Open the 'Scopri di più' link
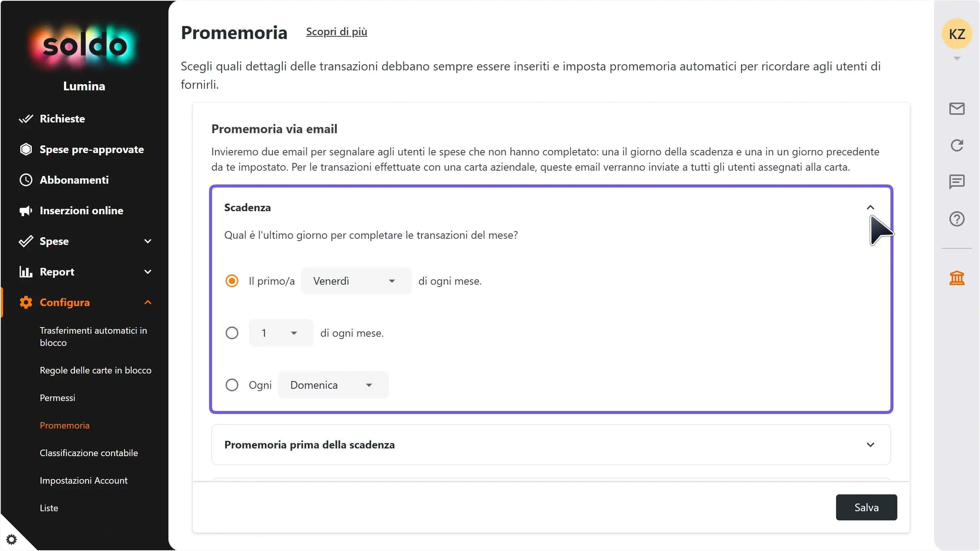 (x=336, y=32)
